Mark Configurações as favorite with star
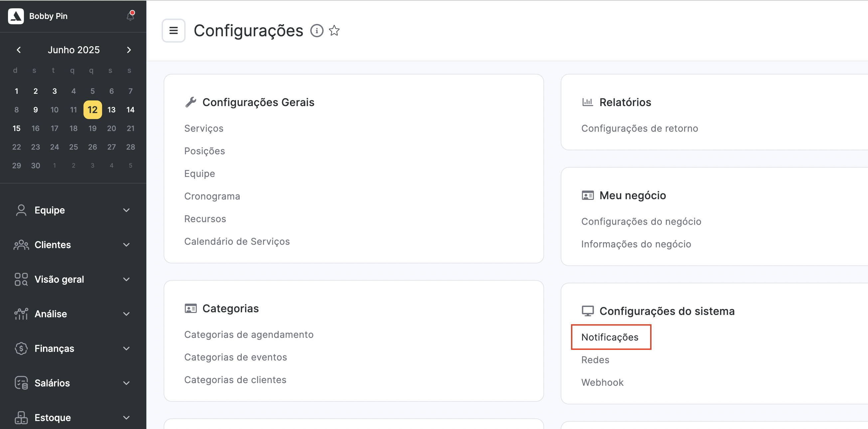Screen dimensions: 868x429 (334, 31)
